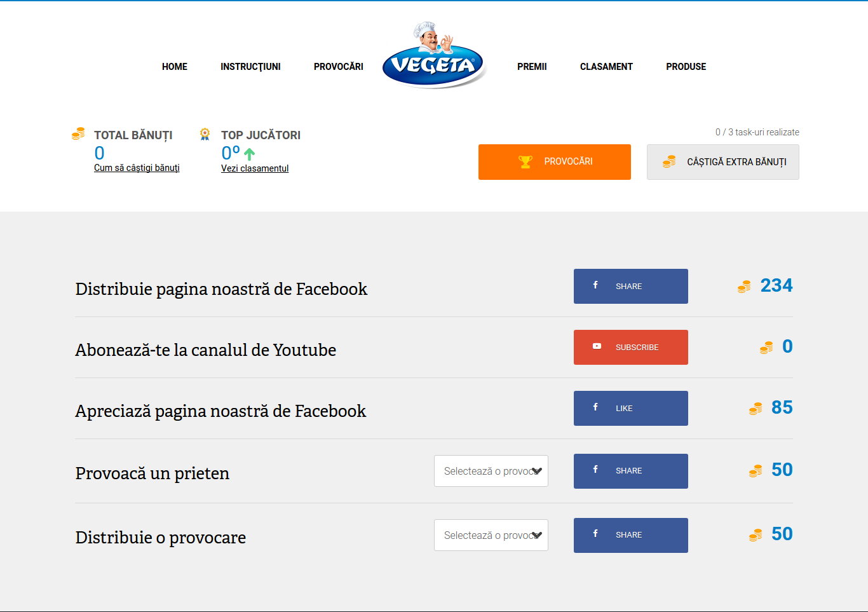Open the Premii menu item
868x612 pixels.
pyautogui.click(x=532, y=67)
